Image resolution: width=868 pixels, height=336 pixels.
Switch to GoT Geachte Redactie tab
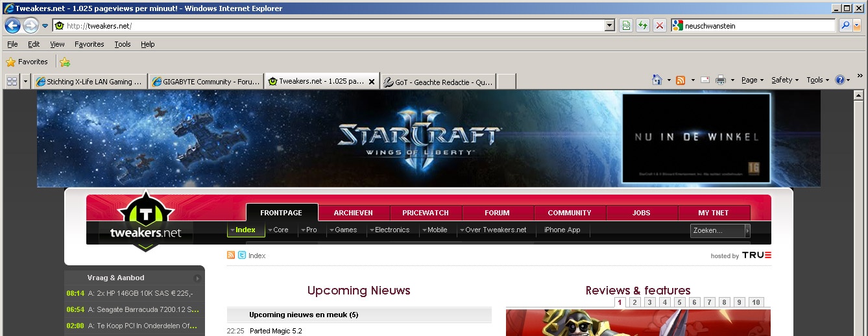point(438,82)
